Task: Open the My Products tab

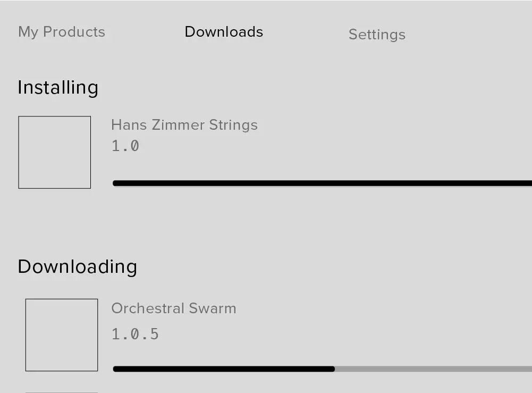Action: 62,32
